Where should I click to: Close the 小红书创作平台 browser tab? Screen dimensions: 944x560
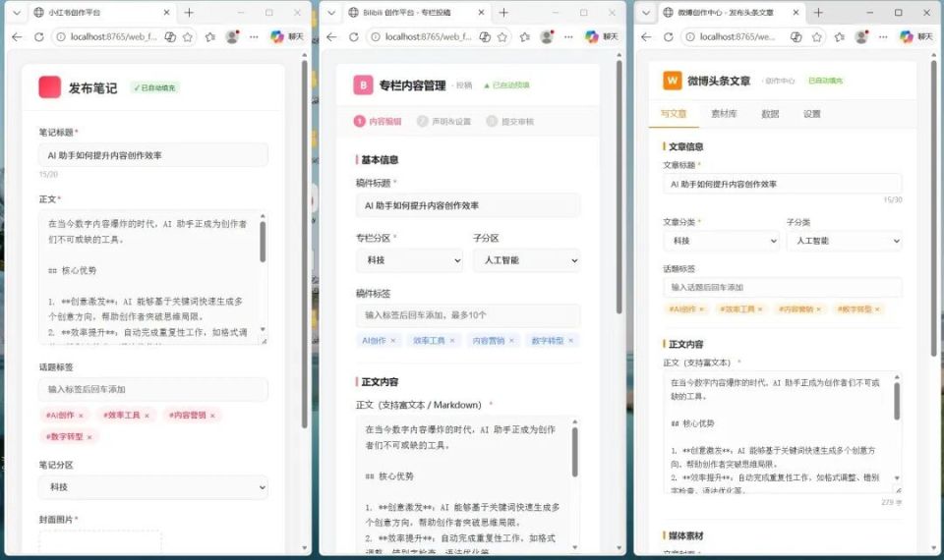[x=167, y=13]
